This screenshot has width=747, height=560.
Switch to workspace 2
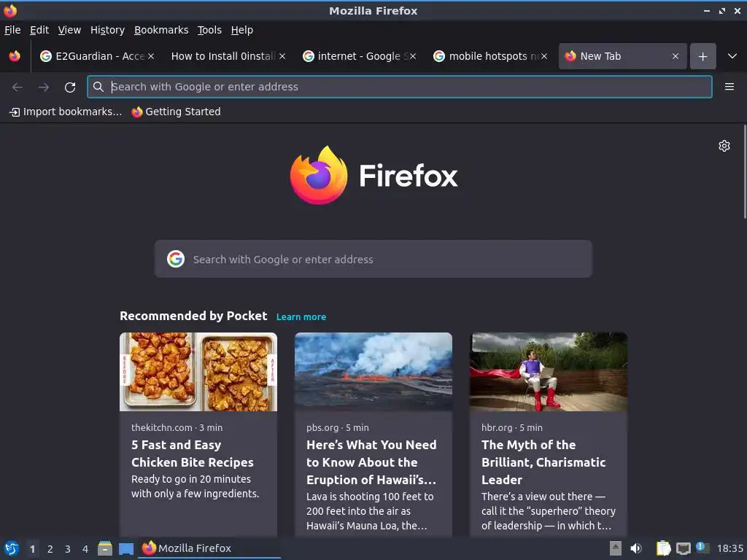(x=50, y=548)
